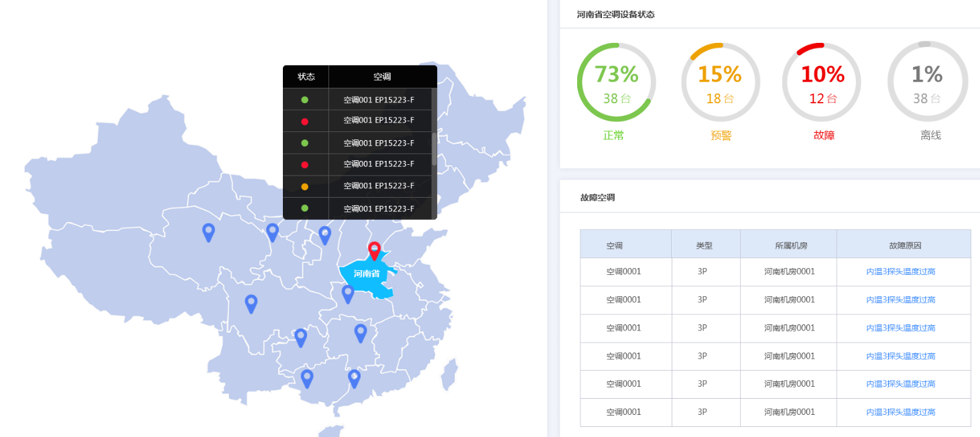Viewport: 980px width, 437px height.
Task: Click the blue pin directly below 河南省
Action: click(348, 293)
